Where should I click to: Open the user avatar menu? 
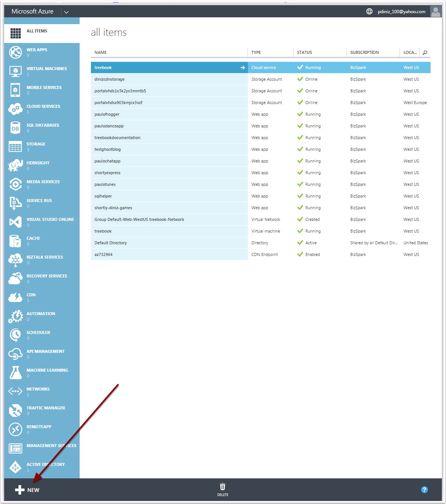pos(435,12)
